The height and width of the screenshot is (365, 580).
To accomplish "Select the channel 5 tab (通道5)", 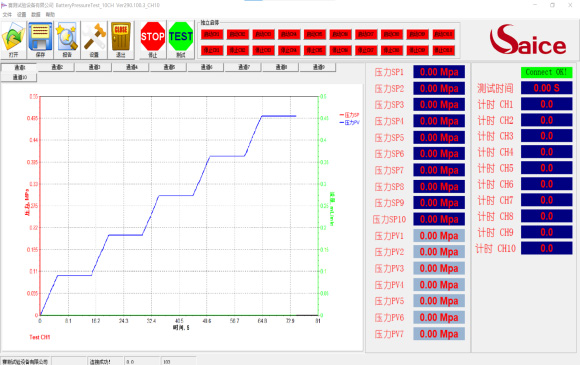I will coord(169,67).
